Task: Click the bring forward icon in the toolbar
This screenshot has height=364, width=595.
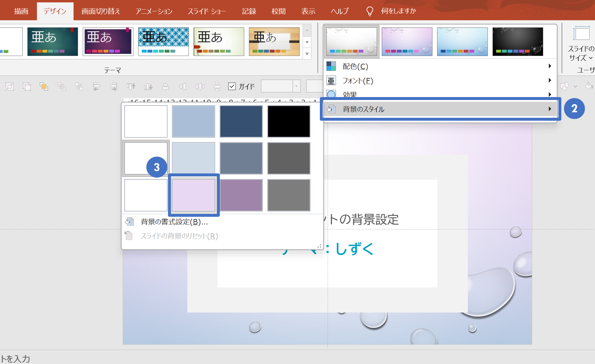Action: click(44, 86)
